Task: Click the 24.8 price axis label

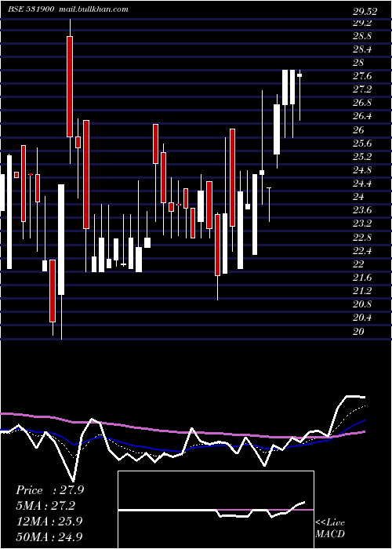Action: pos(362,170)
